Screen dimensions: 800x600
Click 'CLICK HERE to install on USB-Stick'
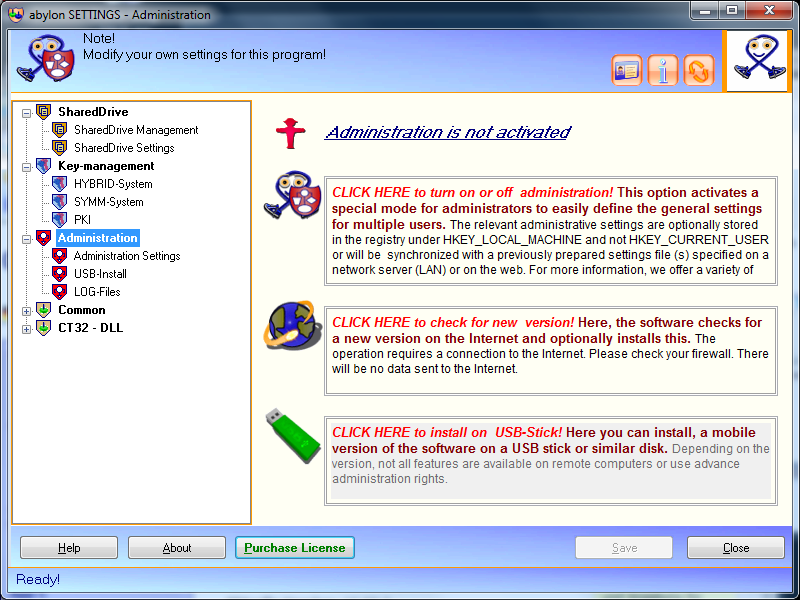[447, 432]
